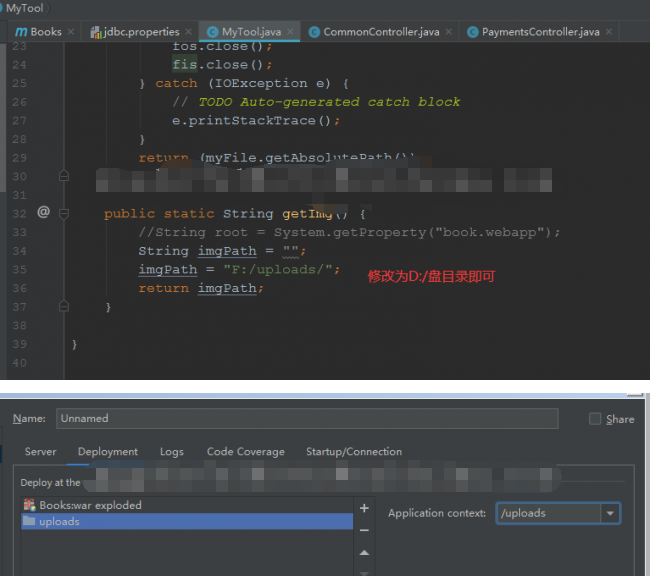
Task: Select the MyTool.java editor tab
Action: click(x=251, y=32)
